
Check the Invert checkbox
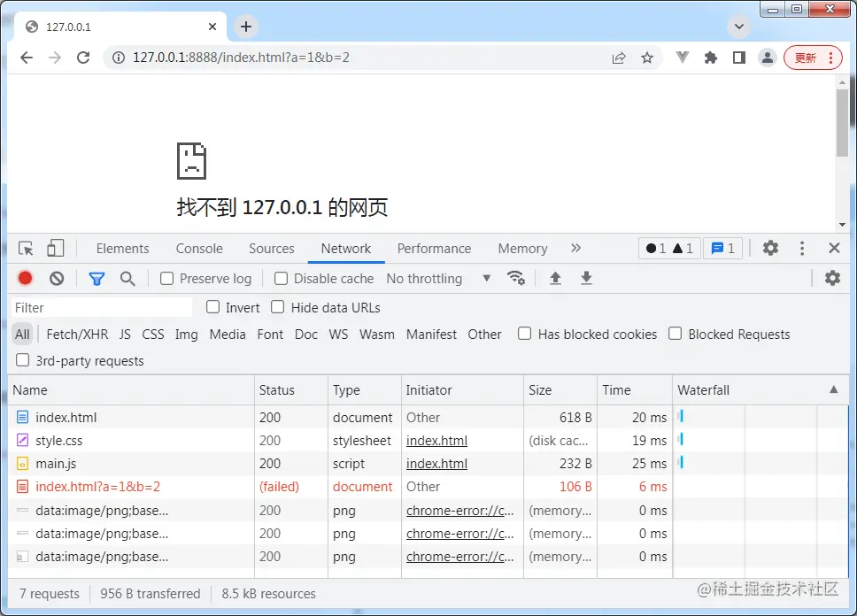[x=212, y=307]
